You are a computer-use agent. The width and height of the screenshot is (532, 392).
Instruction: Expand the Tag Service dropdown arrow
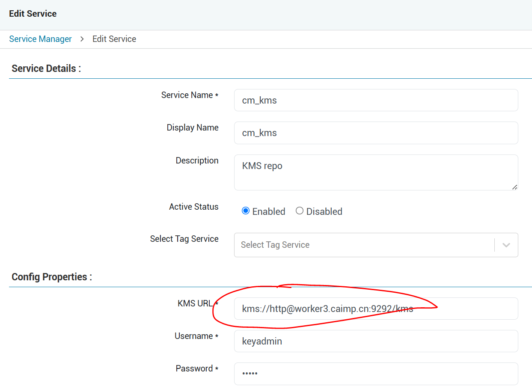(x=506, y=245)
